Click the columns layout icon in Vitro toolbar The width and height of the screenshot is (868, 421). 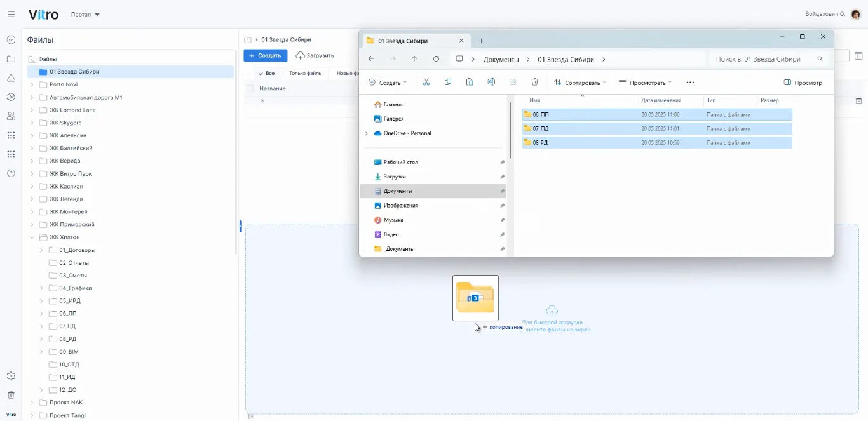[x=858, y=56]
